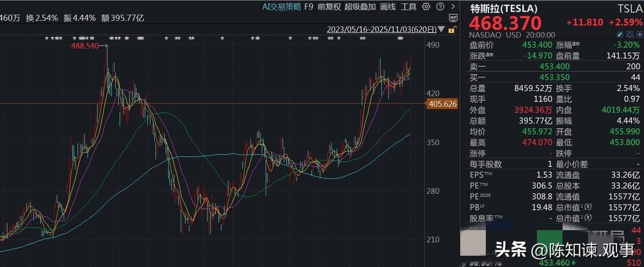Screen dimensions: 644x267
Task: Click NASDAQ exchange label
Action: (485, 35)
